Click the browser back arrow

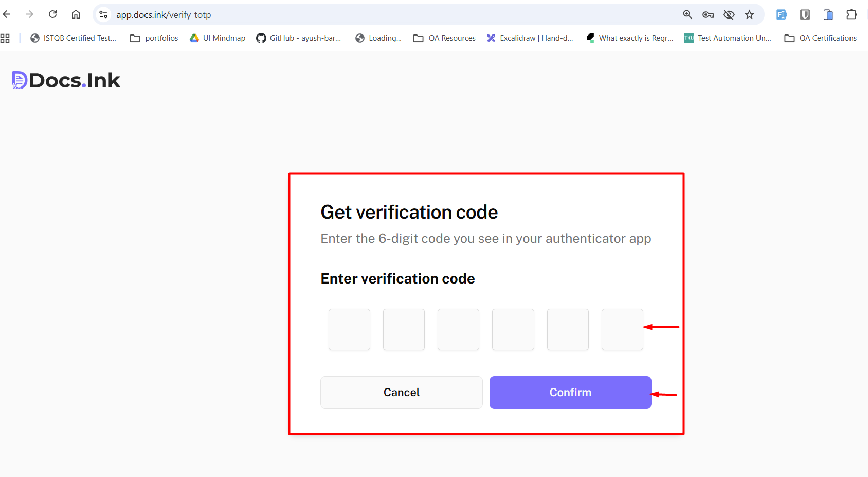(7, 14)
